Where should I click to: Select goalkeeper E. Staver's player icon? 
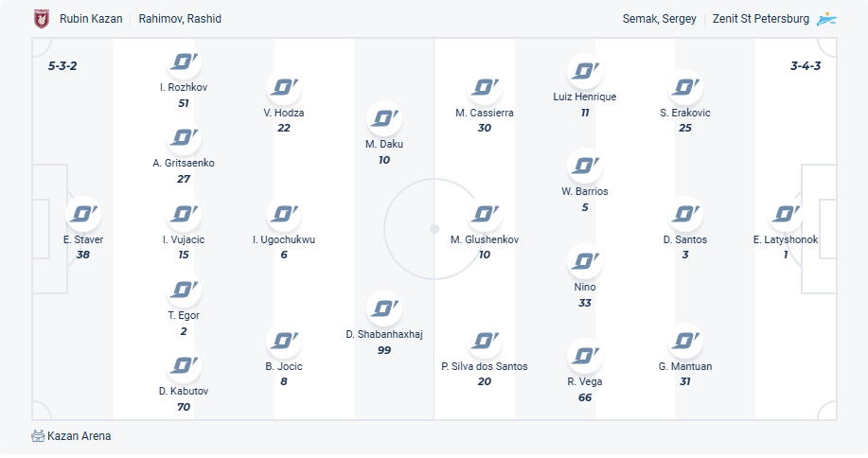pos(83,215)
